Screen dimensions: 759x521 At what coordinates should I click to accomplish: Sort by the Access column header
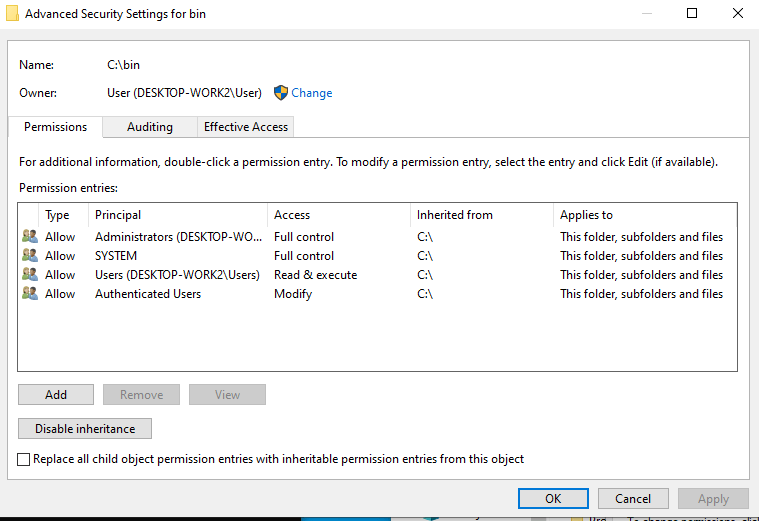pyautogui.click(x=339, y=215)
